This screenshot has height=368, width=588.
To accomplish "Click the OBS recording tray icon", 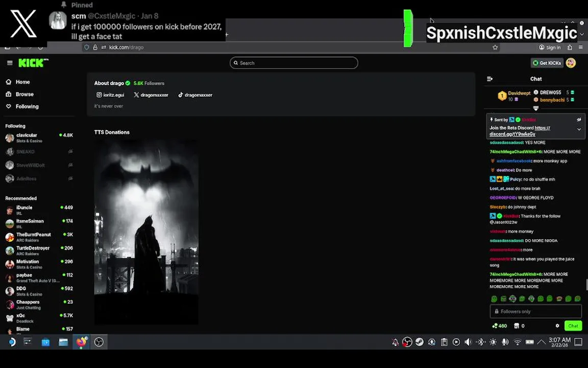I will coord(407,342).
